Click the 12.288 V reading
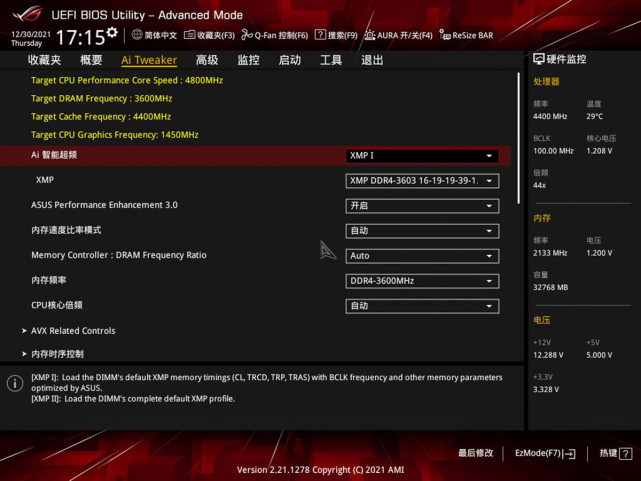 pos(548,355)
